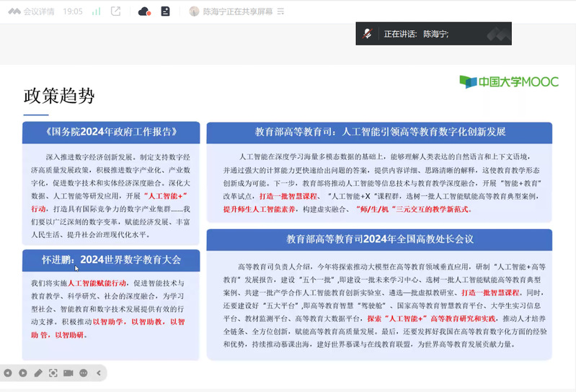Click the 中国大学MOOC logo
This screenshot has height=392, width=576.
[509, 81]
